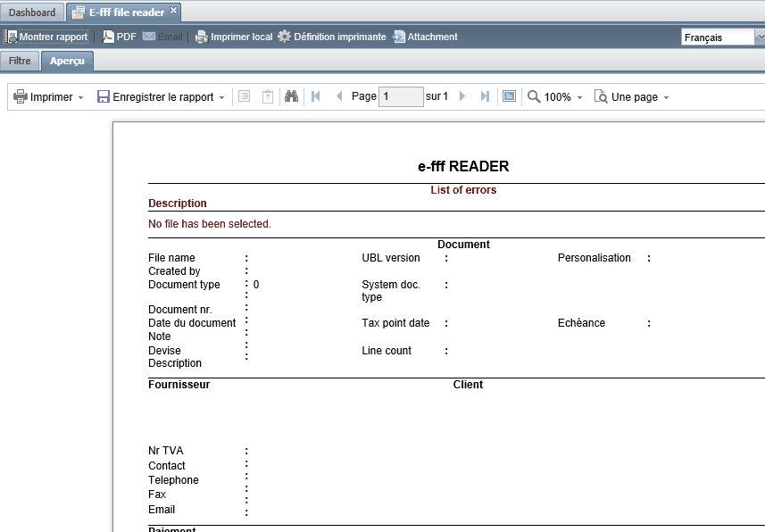765x532 pixels.
Task: Click the Contact label
Action: click(167, 466)
